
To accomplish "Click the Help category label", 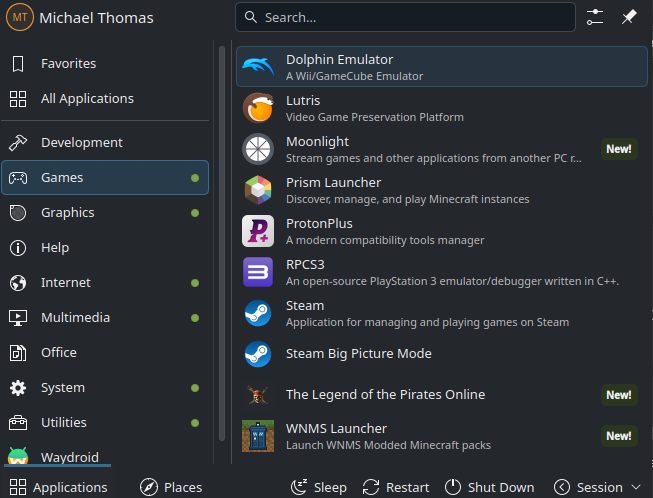I will click(x=55, y=248).
